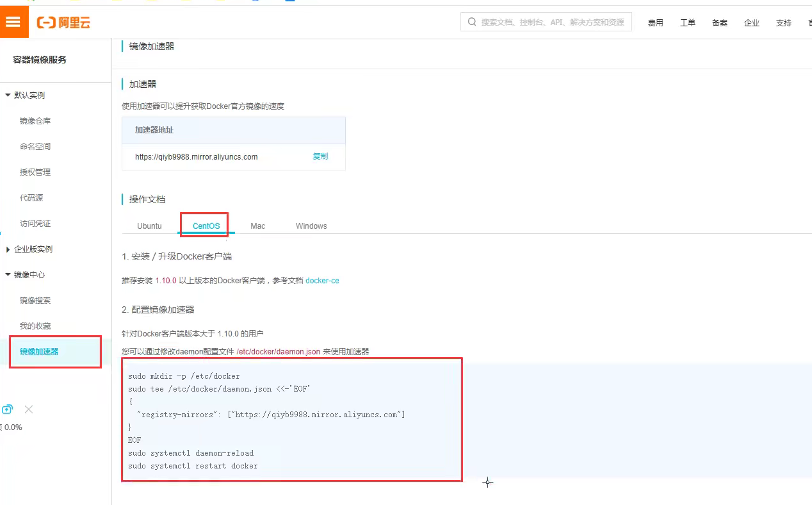
Task: Click the 操作文档 section heading
Action: click(x=147, y=199)
